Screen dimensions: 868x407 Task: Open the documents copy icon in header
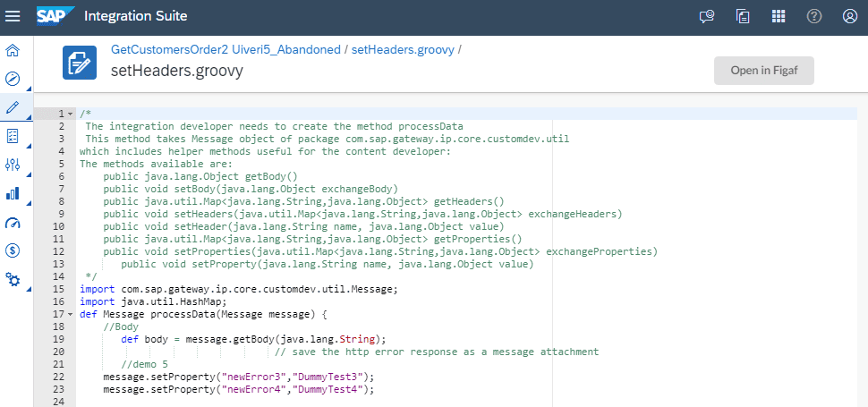coord(743,17)
